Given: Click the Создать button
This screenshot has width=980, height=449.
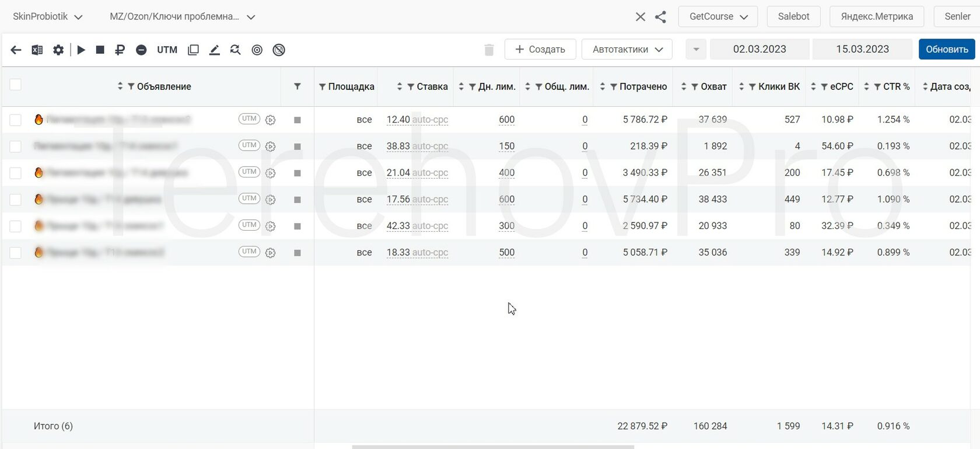Looking at the screenshot, I should [540, 50].
